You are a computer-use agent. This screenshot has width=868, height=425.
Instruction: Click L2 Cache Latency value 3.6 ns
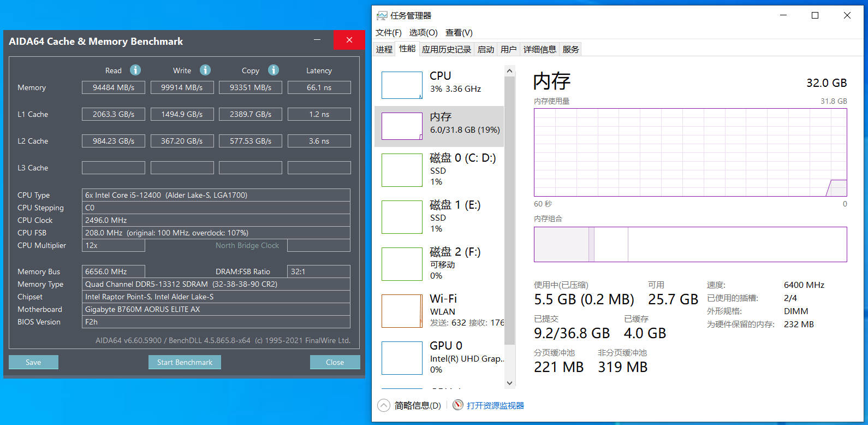tap(319, 141)
